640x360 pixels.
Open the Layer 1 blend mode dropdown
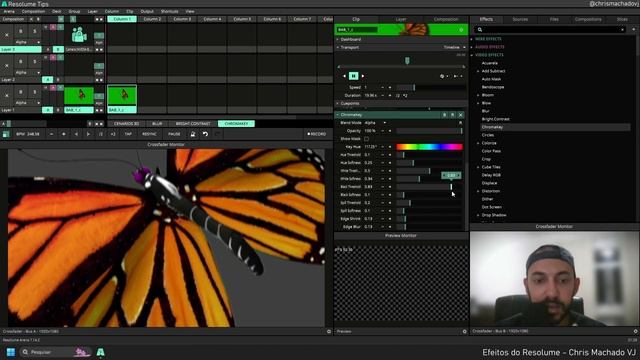coord(27,102)
